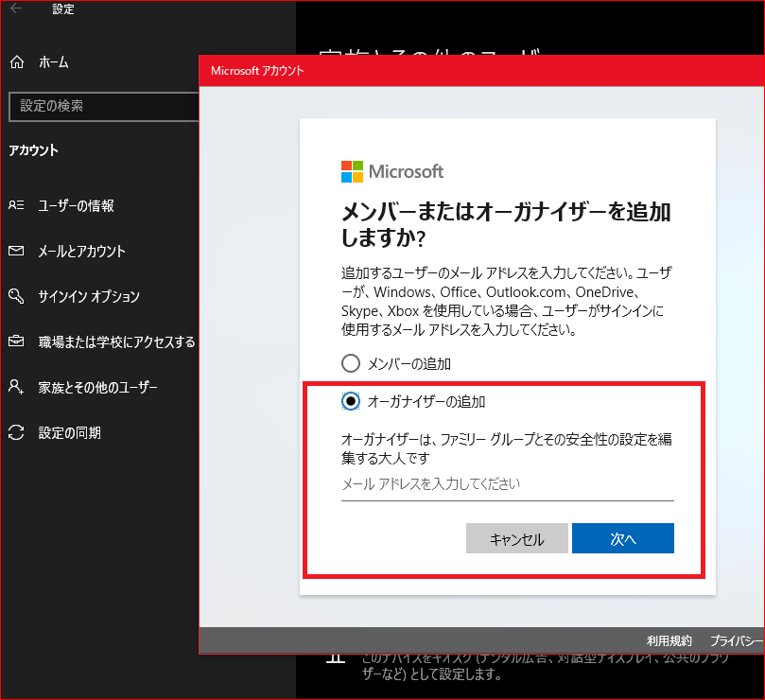Click inside the 設定の検索 search box

pyautogui.click(x=104, y=107)
